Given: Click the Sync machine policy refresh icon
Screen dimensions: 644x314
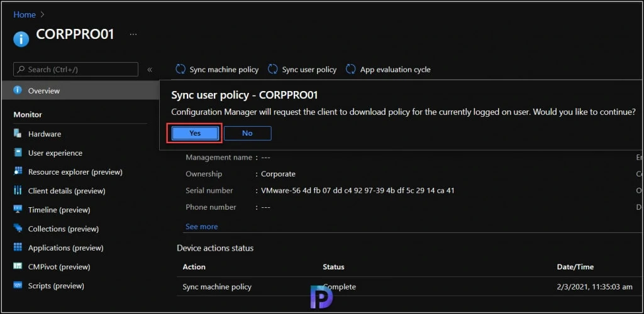Looking at the screenshot, I should pyautogui.click(x=180, y=69).
